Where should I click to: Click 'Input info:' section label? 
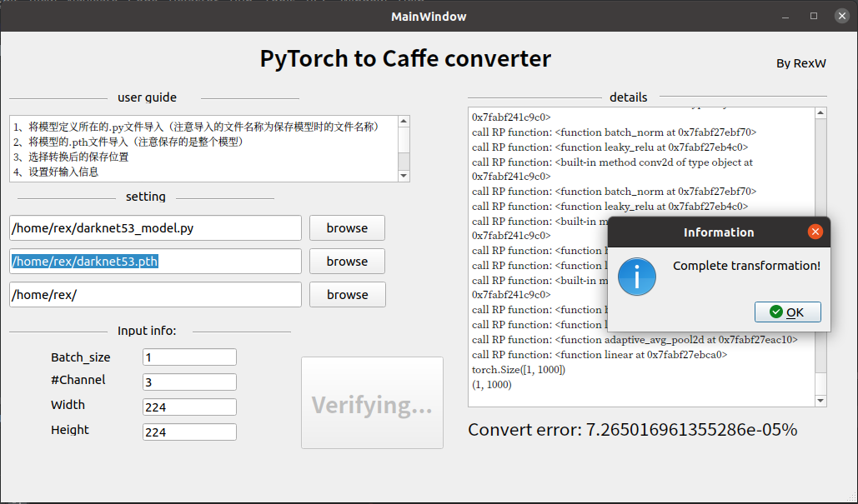click(147, 331)
